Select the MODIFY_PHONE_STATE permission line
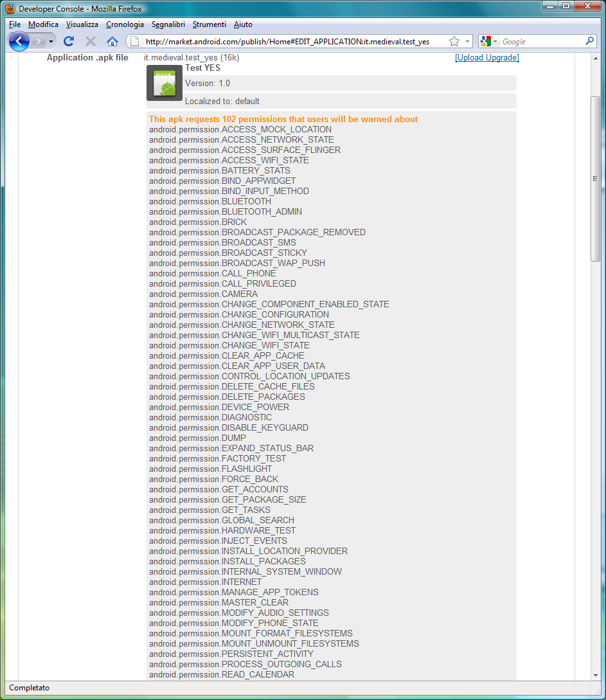 [x=234, y=622]
